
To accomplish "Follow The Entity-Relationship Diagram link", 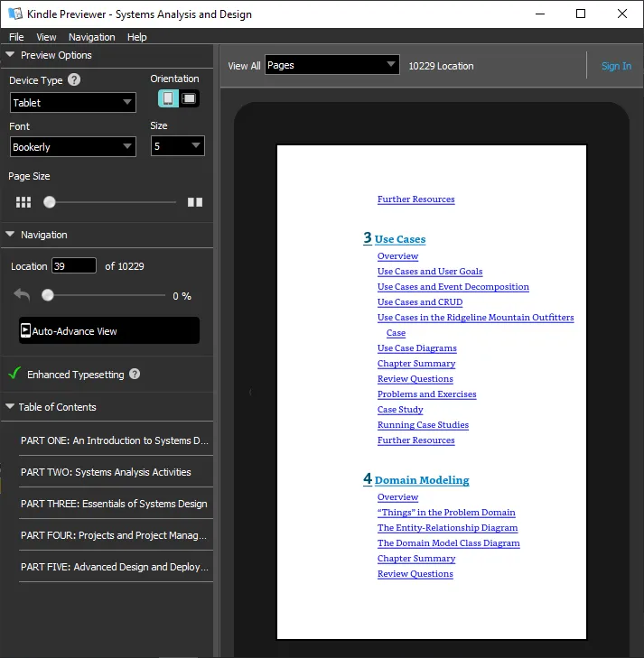I will (447, 527).
